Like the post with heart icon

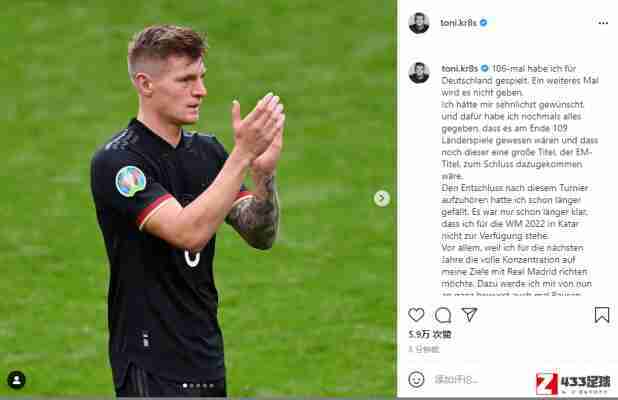[416, 314]
